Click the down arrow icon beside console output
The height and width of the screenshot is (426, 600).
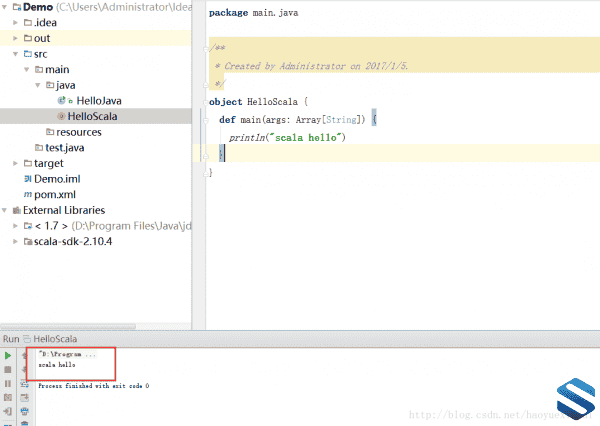click(x=24, y=369)
